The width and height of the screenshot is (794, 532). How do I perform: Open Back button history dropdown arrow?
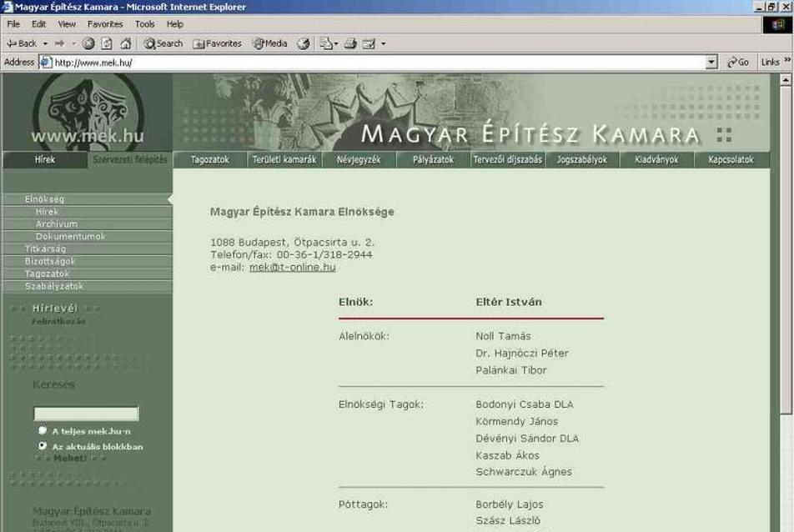[x=45, y=44]
